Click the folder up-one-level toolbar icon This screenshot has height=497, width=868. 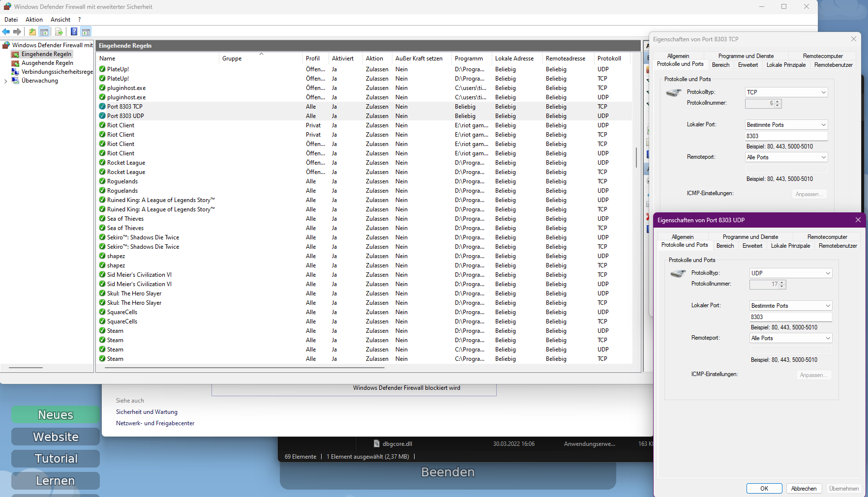[32, 32]
